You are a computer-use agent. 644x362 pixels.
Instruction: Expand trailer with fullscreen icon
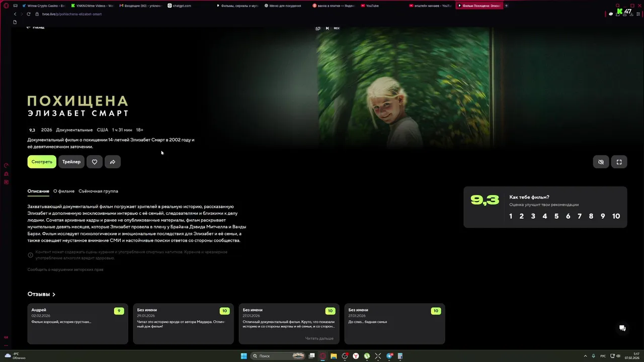coord(619,162)
